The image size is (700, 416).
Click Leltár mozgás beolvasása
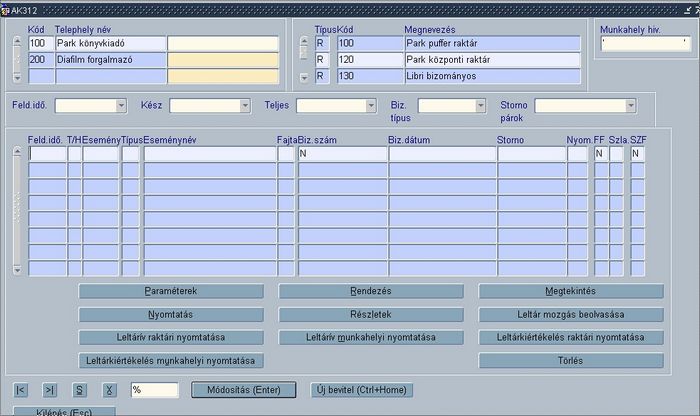(x=571, y=315)
